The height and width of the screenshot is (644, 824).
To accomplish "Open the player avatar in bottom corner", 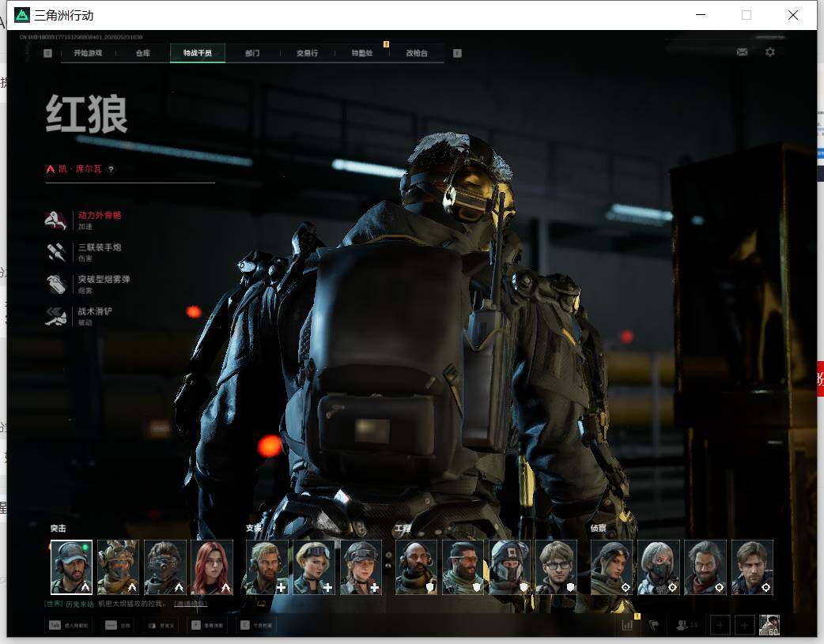I will tap(770, 625).
